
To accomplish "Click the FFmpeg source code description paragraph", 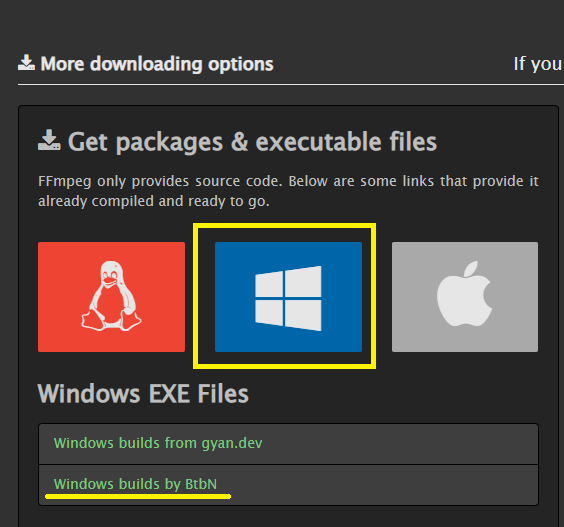I will tap(288, 191).
